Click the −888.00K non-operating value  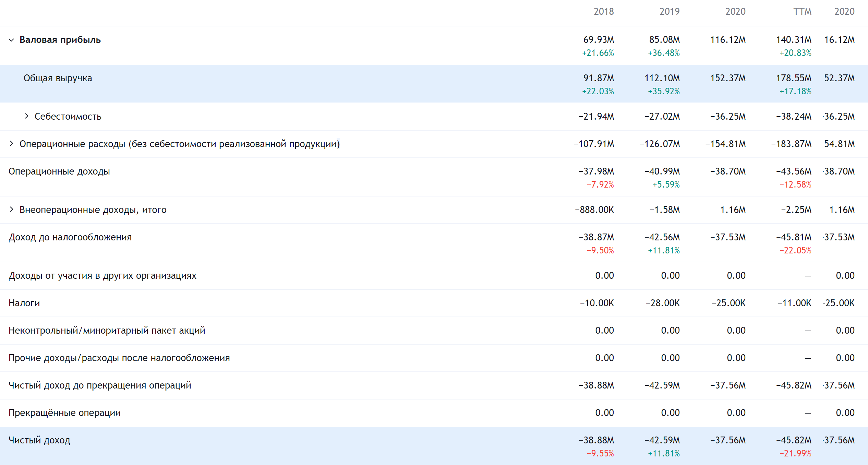point(594,210)
